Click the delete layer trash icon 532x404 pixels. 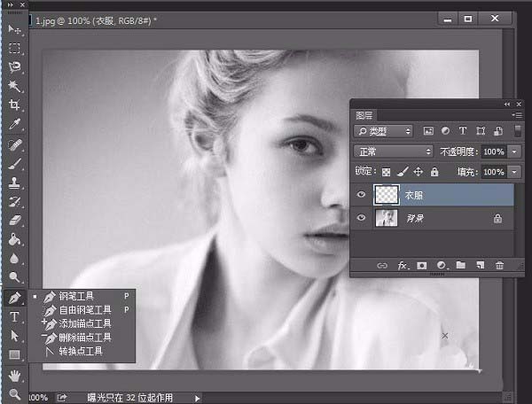(499, 265)
